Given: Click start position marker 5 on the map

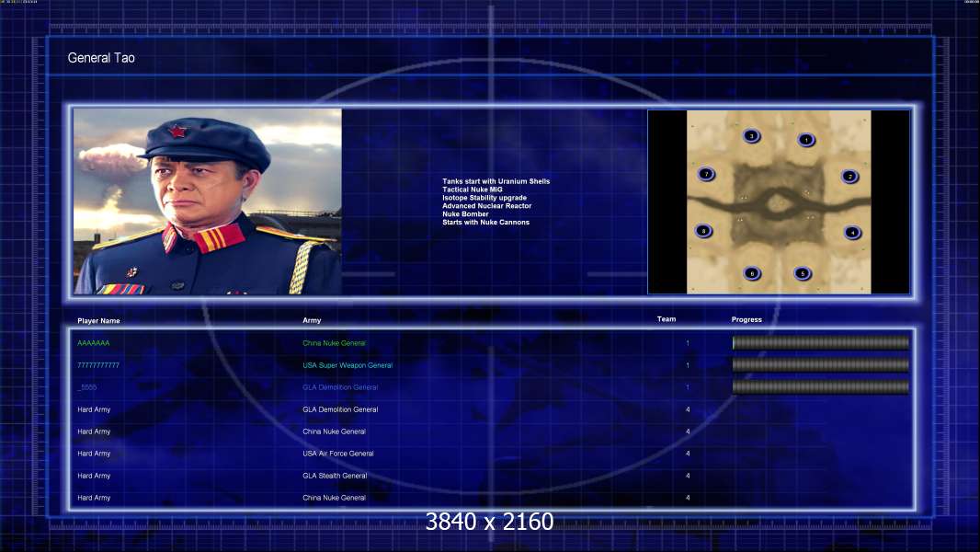Looking at the screenshot, I should tap(803, 273).
